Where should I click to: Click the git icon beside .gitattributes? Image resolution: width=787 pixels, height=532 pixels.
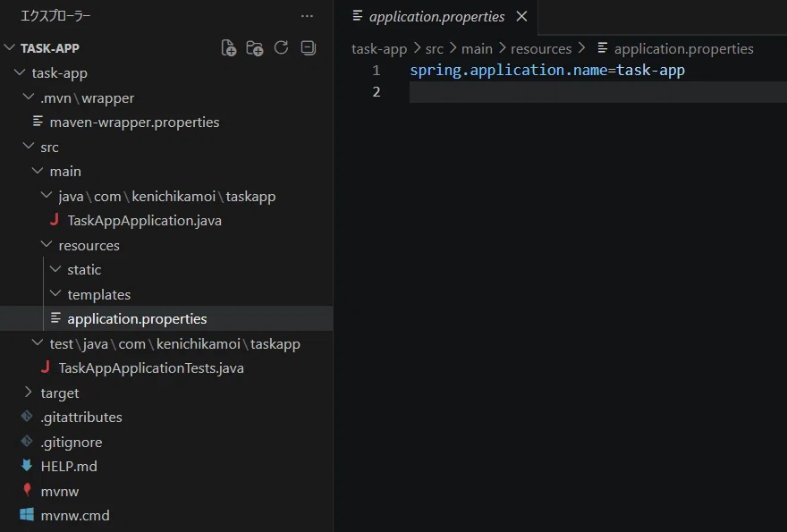point(27,416)
